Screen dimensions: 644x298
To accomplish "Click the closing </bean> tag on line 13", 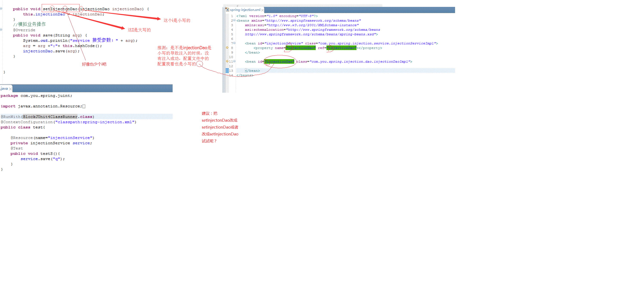I will pyautogui.click(x=253, y=71).
